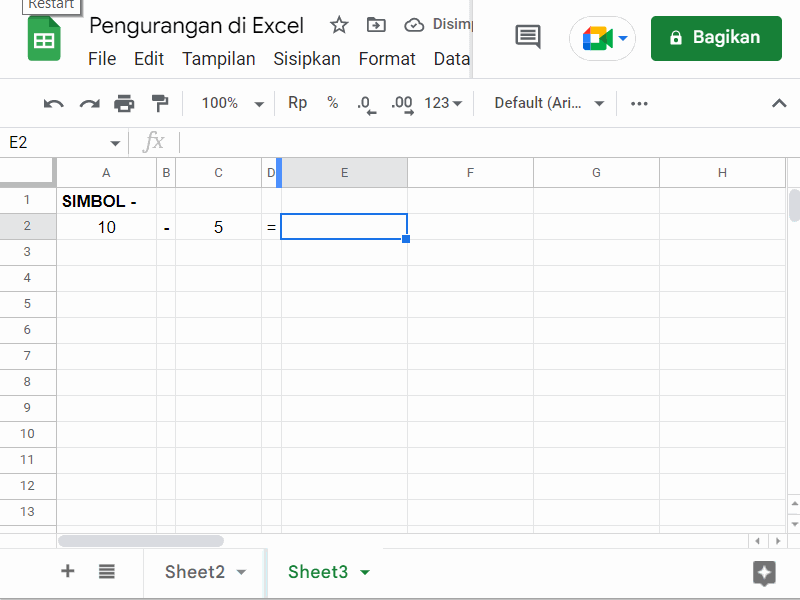The width and height of the screenshot is (800, 600).
Task: Click the vertical scrollbar thumb
Action: pyautogui.click(x=794, y=205)
